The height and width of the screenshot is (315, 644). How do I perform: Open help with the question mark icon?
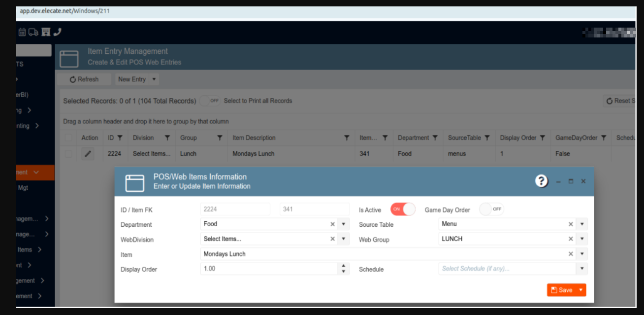pos(542,181)
